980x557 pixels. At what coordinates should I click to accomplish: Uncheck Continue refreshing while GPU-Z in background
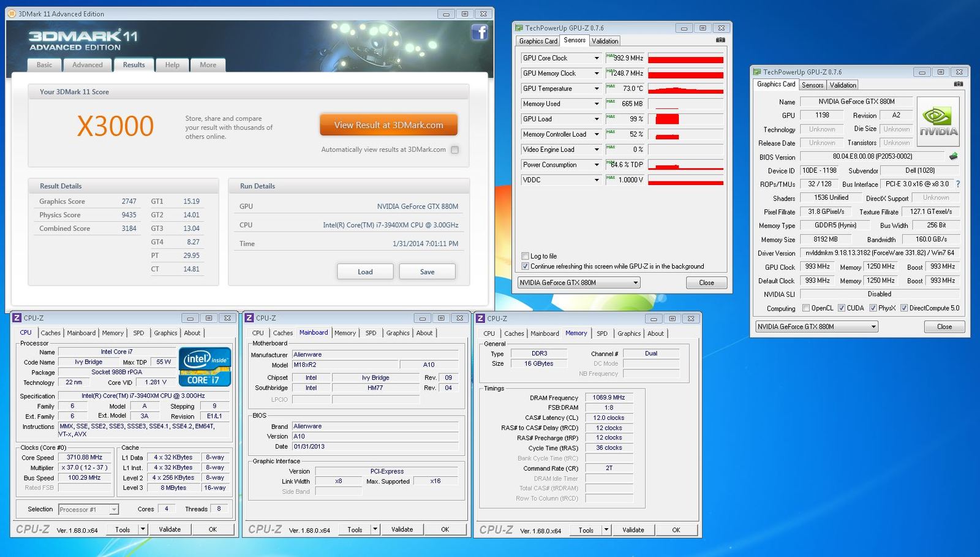coord(525,267)
